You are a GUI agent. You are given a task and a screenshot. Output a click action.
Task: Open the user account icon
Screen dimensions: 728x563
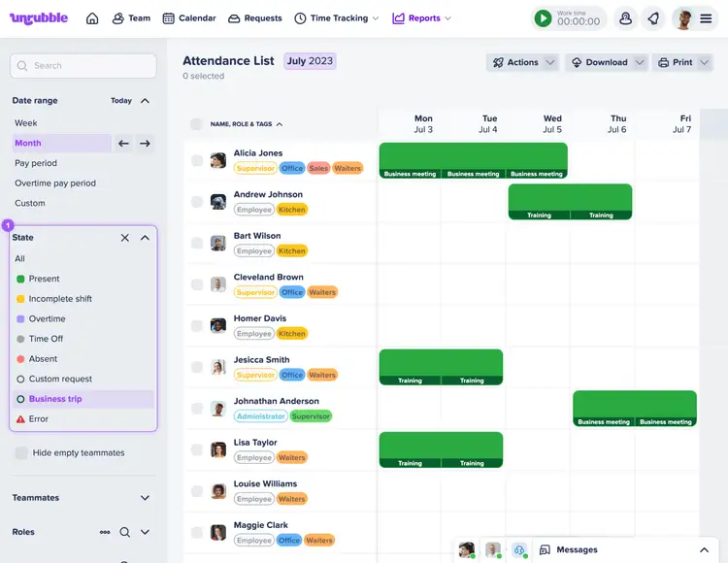pyautogui.click(x=625, y=18)
